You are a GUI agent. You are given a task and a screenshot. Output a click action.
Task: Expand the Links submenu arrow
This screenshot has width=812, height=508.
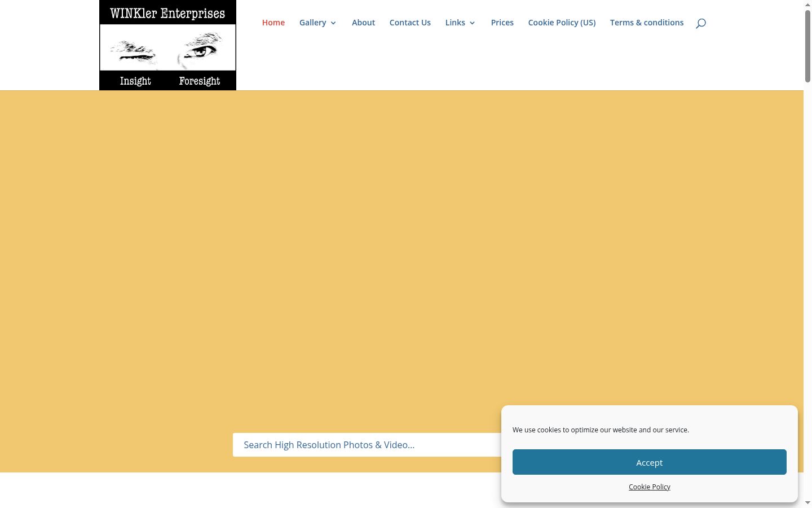472,23
